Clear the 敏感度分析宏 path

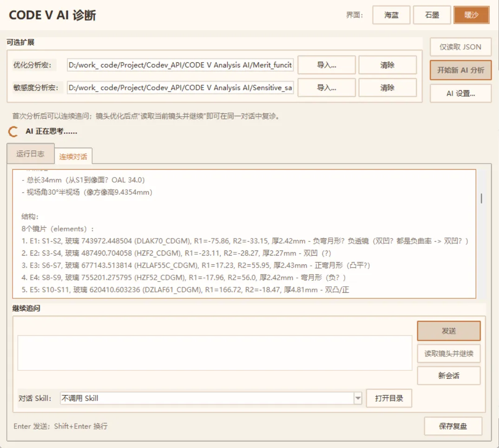coord(387,87)
